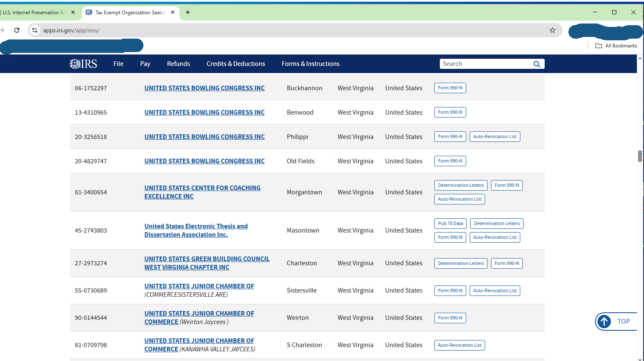The image size is (644, 361).
Task: Click the IRS logo
Action: 83,64
